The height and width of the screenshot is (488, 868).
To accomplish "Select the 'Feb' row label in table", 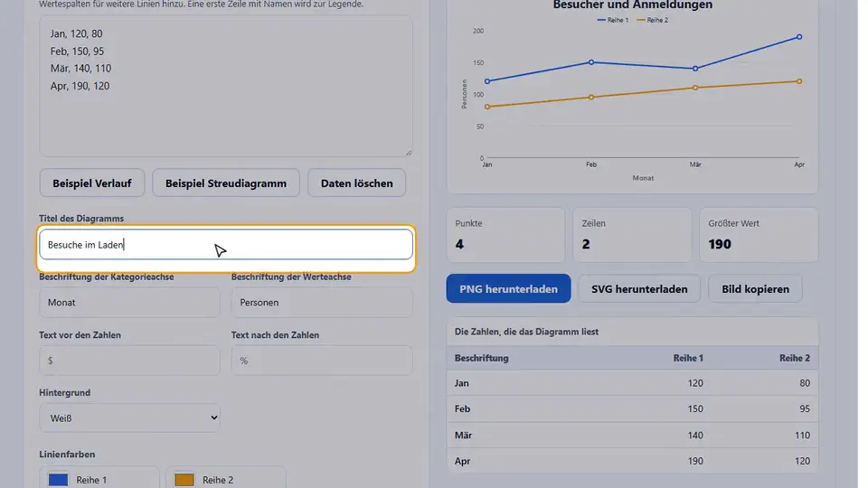I will pos(462,408).
